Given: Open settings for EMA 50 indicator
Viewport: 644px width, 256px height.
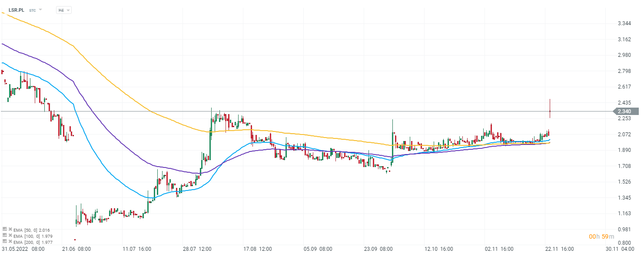Looking at the screenshot, I should [4, 229].
